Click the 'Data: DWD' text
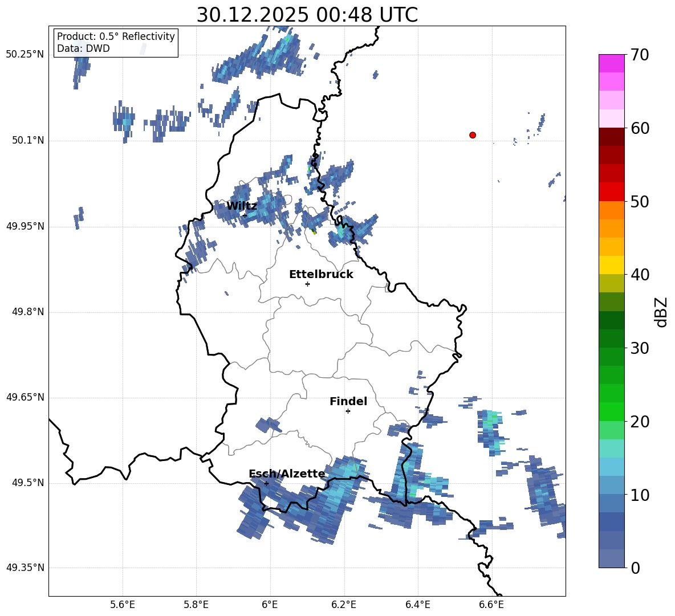Viewport: 675px width, 616px height. point(83,48)
